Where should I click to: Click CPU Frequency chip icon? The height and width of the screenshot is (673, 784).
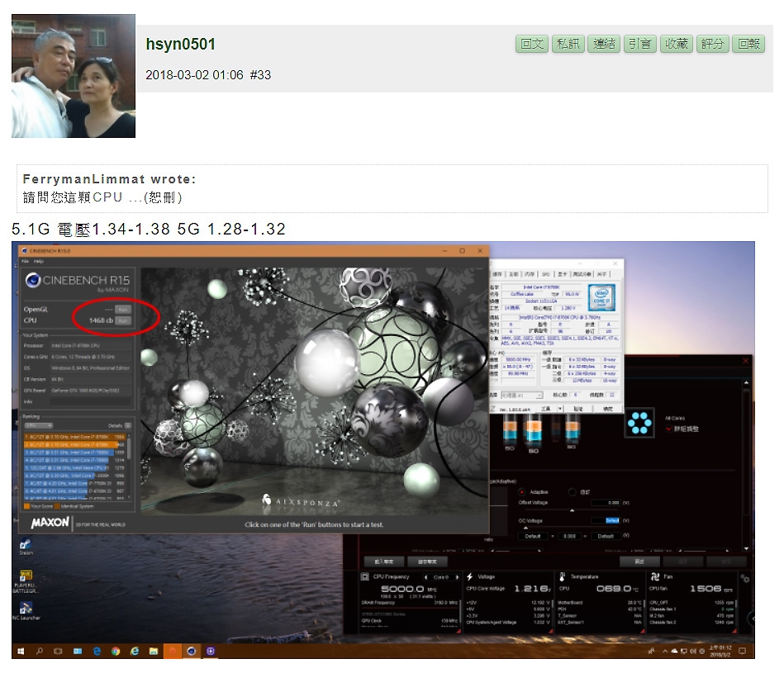click(365, 576)
